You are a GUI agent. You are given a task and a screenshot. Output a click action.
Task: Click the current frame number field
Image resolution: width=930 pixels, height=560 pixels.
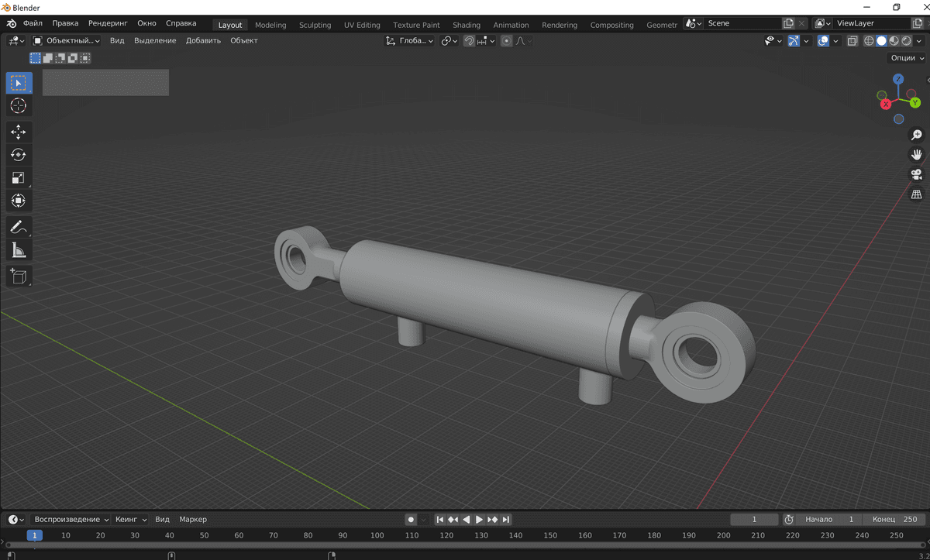754,519
